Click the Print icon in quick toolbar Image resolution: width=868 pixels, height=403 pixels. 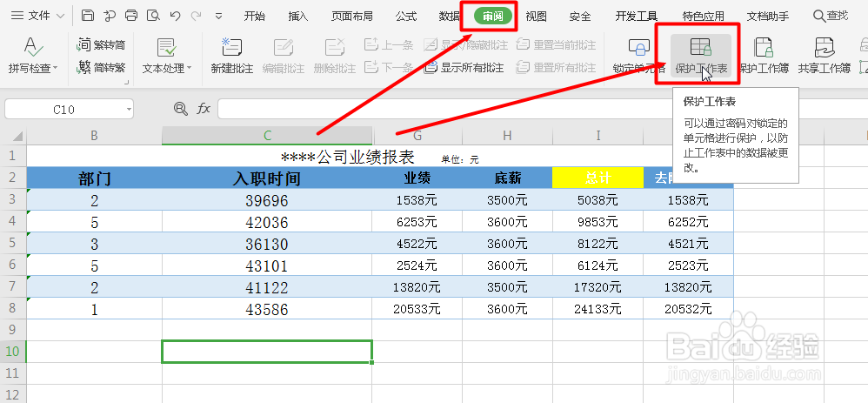coord(131,16)
